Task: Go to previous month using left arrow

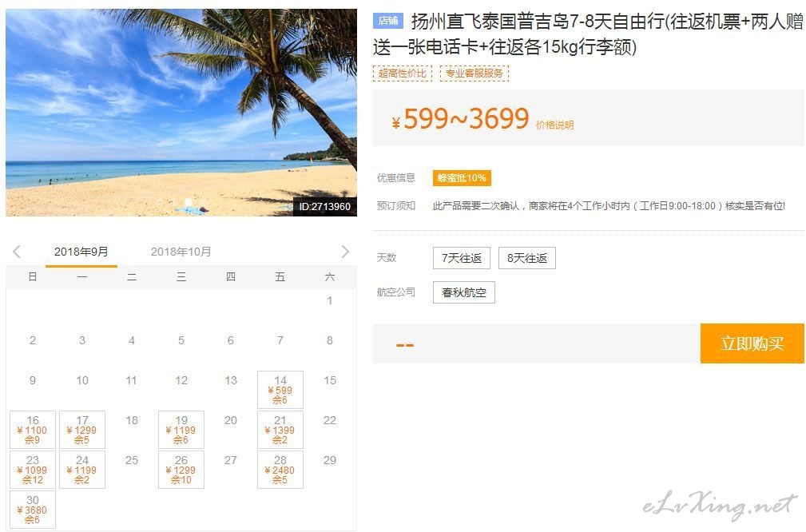Action: [17, 252]
